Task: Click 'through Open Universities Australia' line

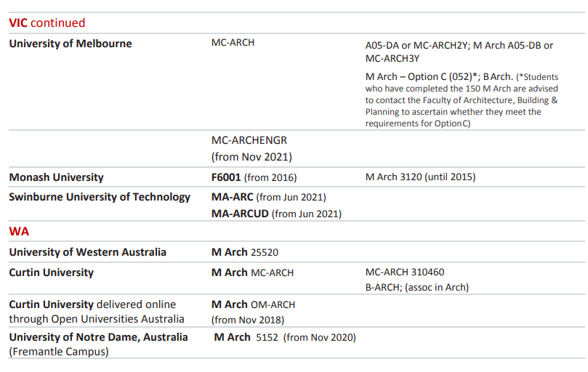Action: tap(97, 319)
